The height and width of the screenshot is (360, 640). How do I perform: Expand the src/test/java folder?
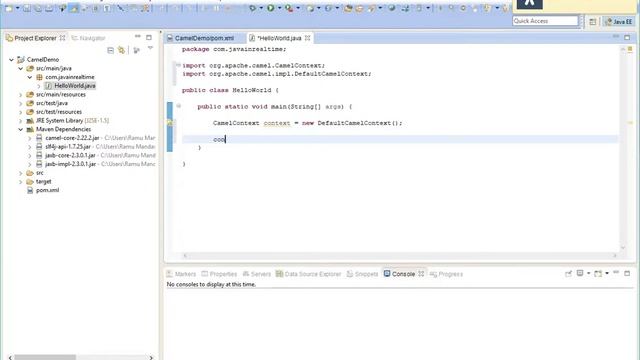coord(20,103)
